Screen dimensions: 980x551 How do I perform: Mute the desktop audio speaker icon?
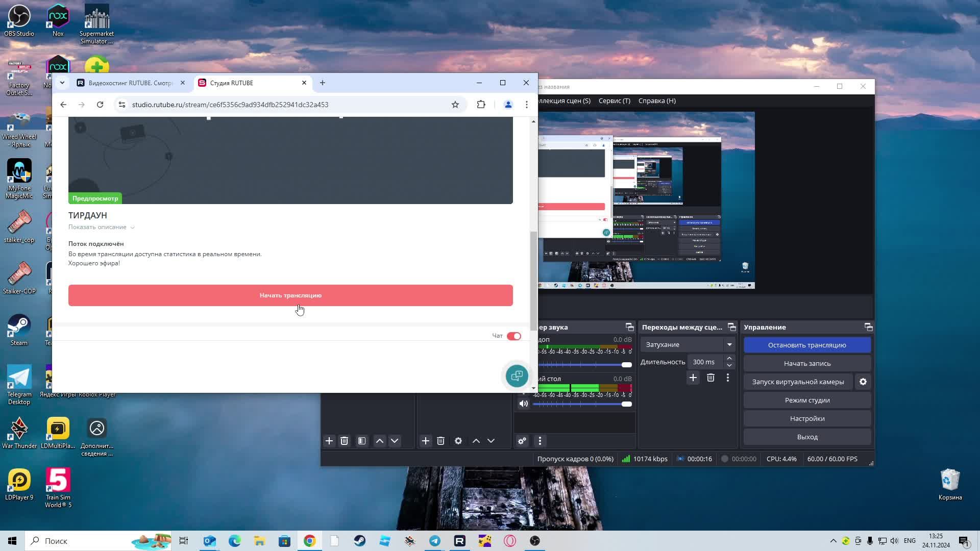tap(524, 404)
